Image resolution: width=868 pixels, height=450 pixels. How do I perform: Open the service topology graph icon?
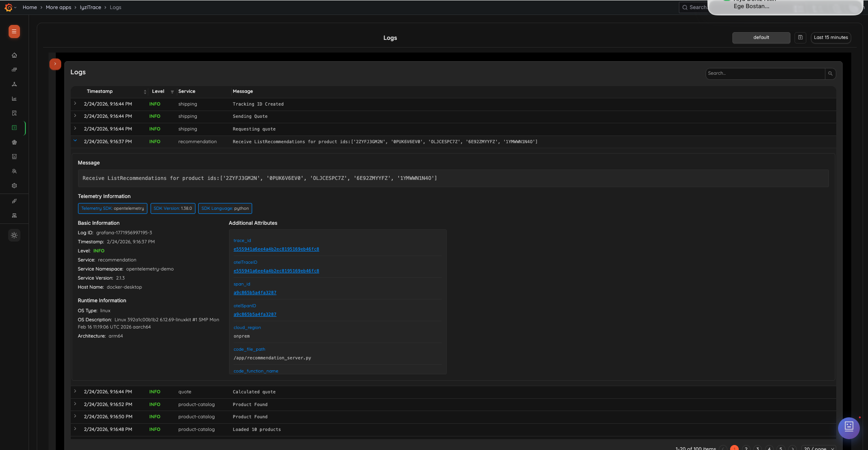14,84
